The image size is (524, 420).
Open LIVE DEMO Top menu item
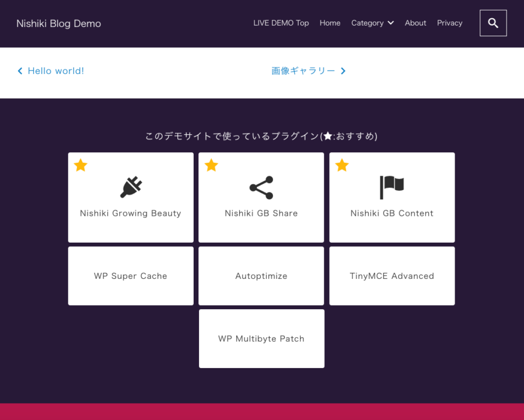click(x=281, y=23)
